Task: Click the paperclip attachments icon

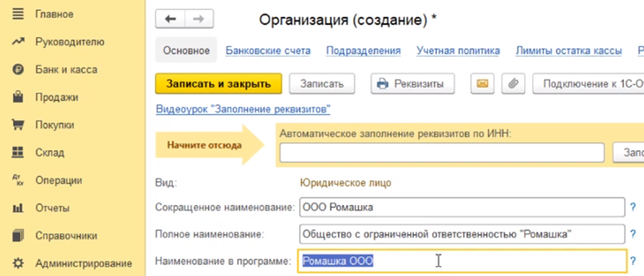Action: (513, 84)
